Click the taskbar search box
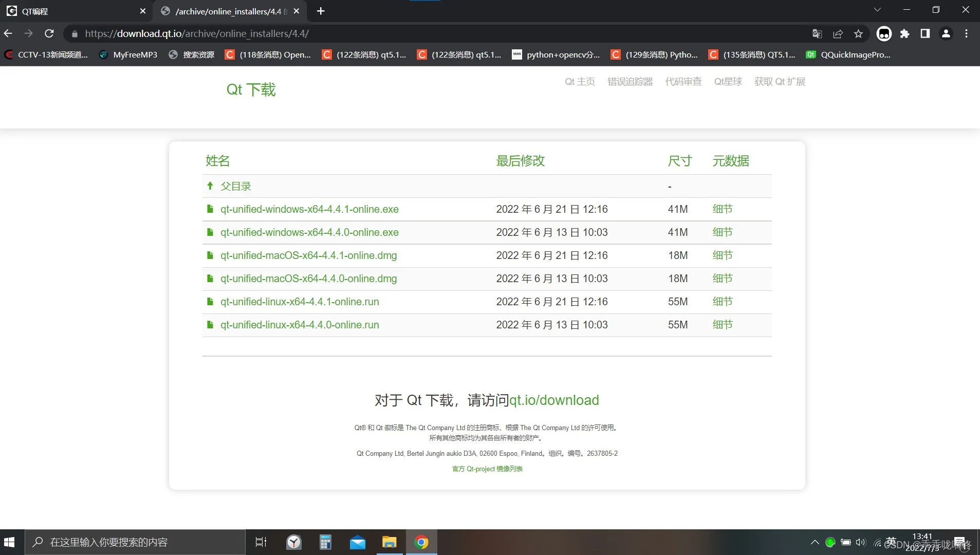The image size is (980, 555). [135, 542]
